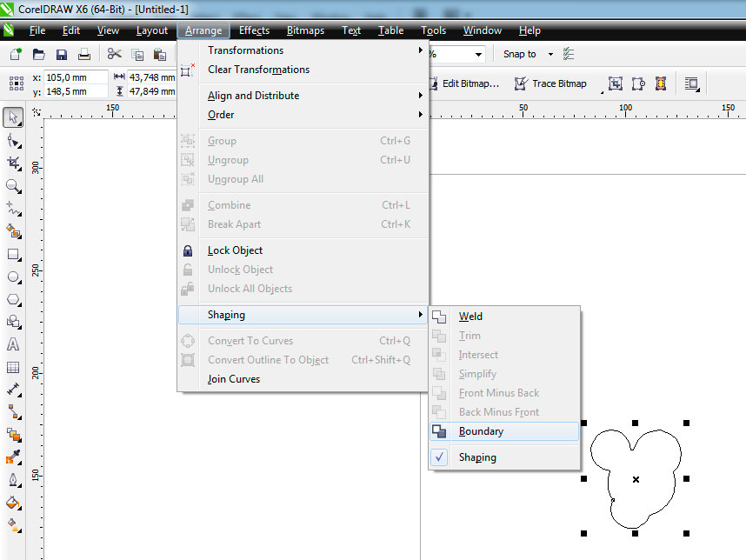This screenshot has height=560, width=746.
Task: Expand the zoom level dropdown arrow
Action: 478,54
